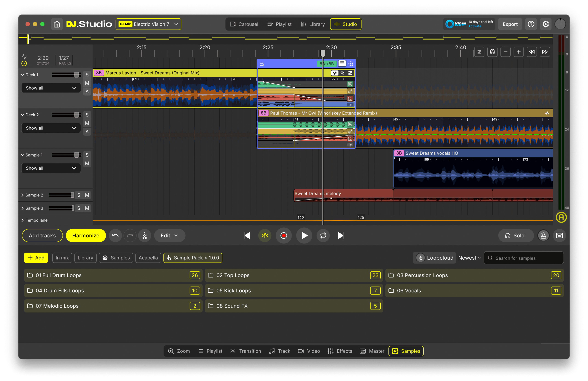Toggle the loop playback icon

[323, 235]
